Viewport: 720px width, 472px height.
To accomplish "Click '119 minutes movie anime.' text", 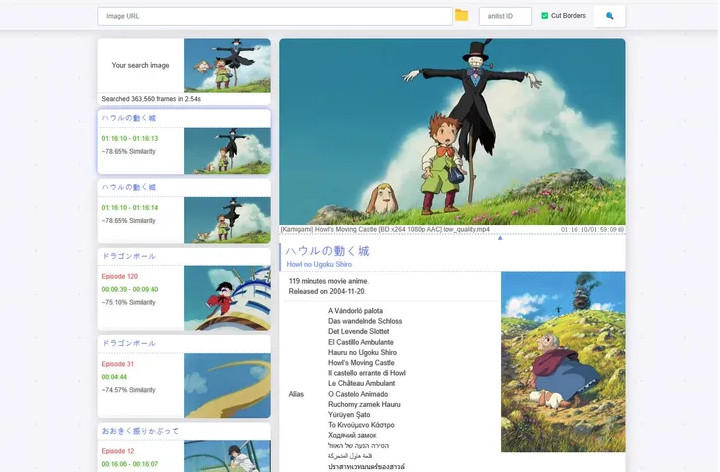I will pos(329,281).
